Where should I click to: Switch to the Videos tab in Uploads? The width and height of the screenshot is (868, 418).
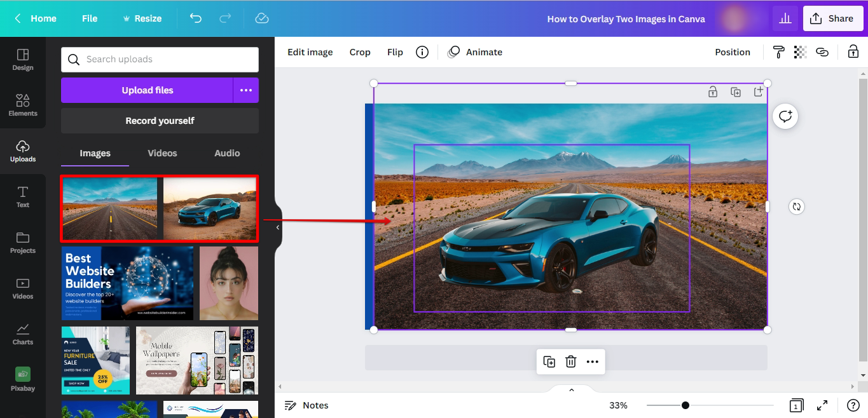pos(162,153)
